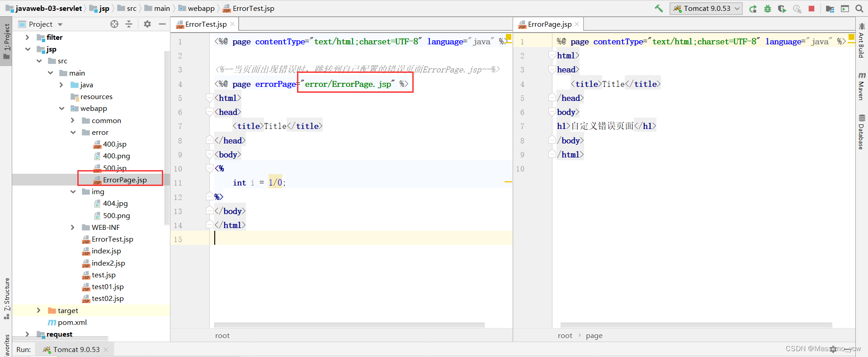Click the Profiler run icon
868x357 pixels.
797,9
